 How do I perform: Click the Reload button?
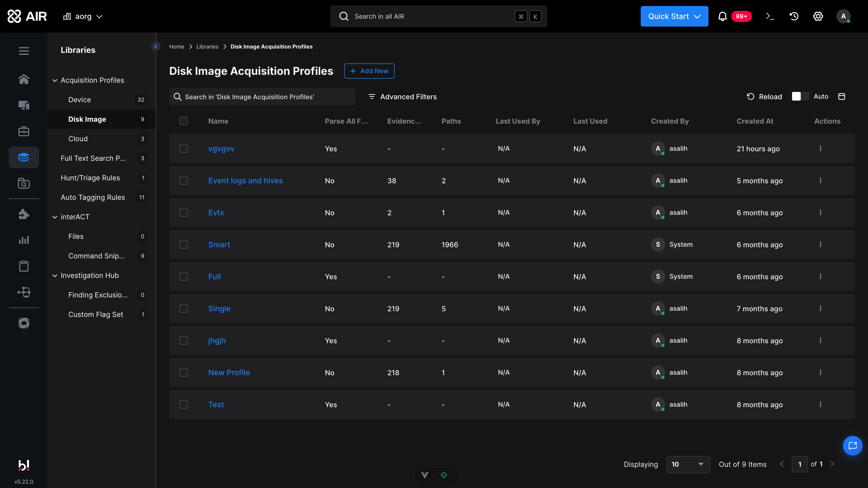click(765, 97)
